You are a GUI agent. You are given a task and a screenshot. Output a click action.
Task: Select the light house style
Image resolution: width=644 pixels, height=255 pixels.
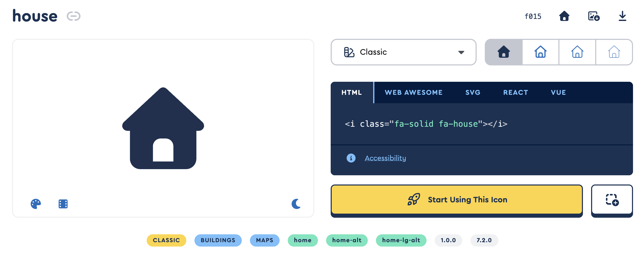[x=577, y=52]
